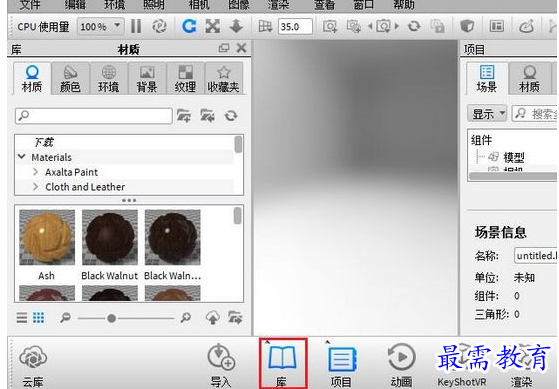Click the Import (导入) button
This screenshot has width=559, height=389.
221,365
